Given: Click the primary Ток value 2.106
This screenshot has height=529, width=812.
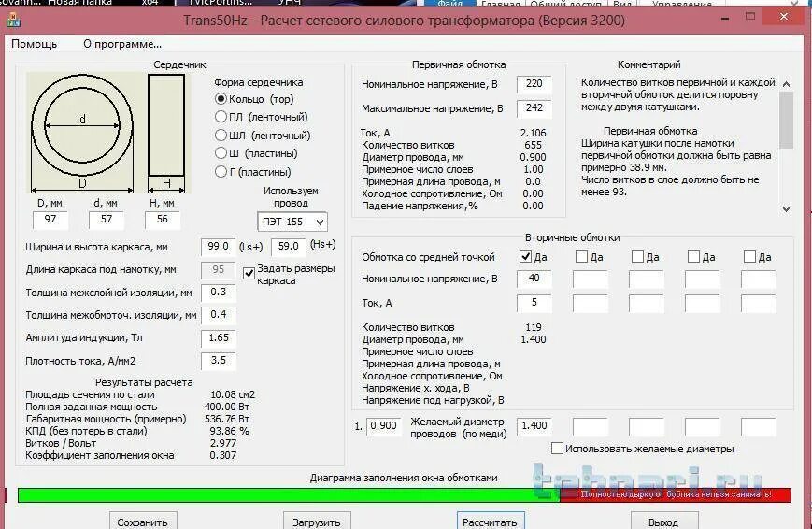Looking at the screenshot, I should [x=533, y=133].
